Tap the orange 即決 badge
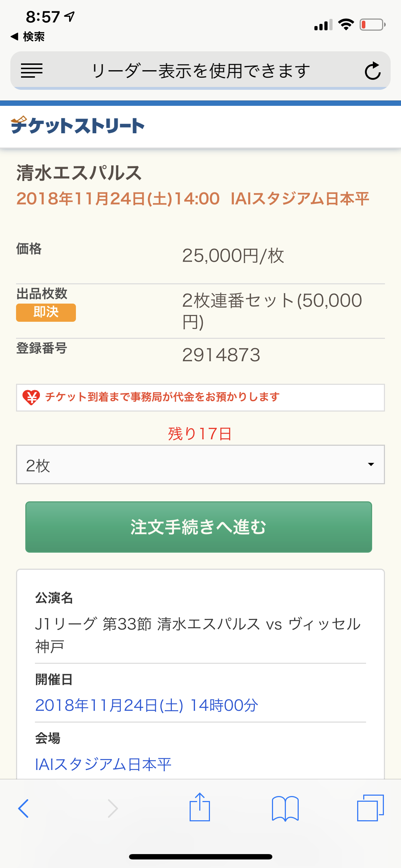Screen dimensions: 401x868 tap(46, 312)
